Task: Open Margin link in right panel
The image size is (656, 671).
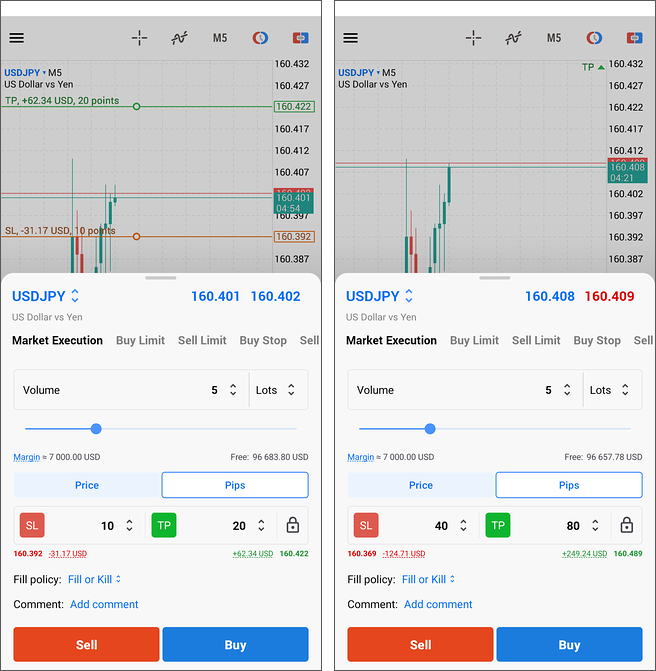Action: click(x=360, y=457)
